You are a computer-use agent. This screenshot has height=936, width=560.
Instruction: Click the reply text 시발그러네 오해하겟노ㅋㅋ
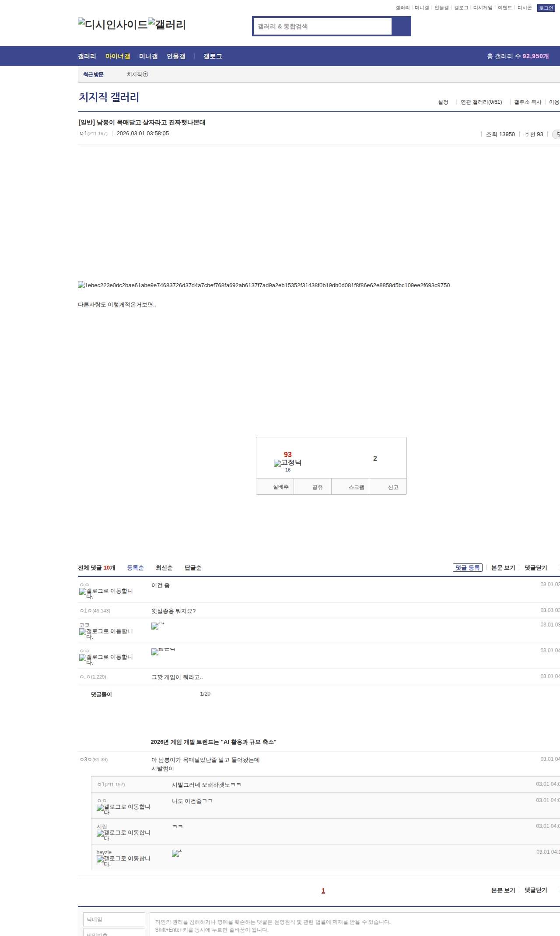coord(206,785)
